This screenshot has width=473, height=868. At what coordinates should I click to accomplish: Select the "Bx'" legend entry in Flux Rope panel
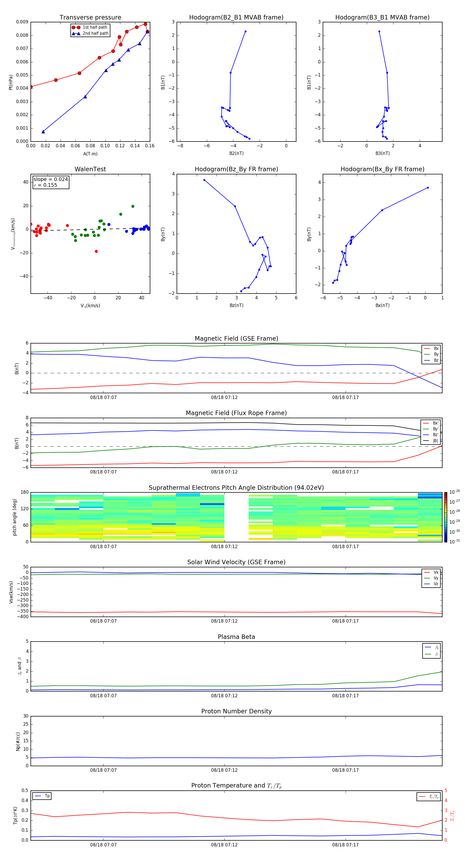(431, 423)
